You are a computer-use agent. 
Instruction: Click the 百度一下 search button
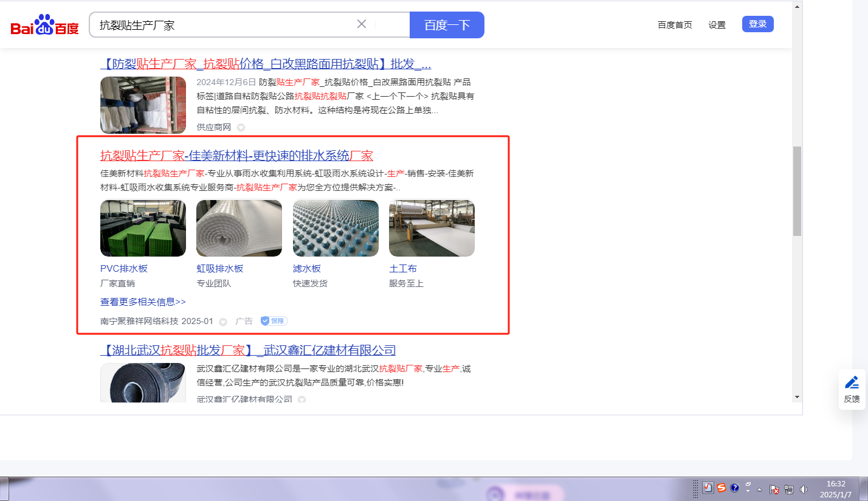click(x=447, y=25)
